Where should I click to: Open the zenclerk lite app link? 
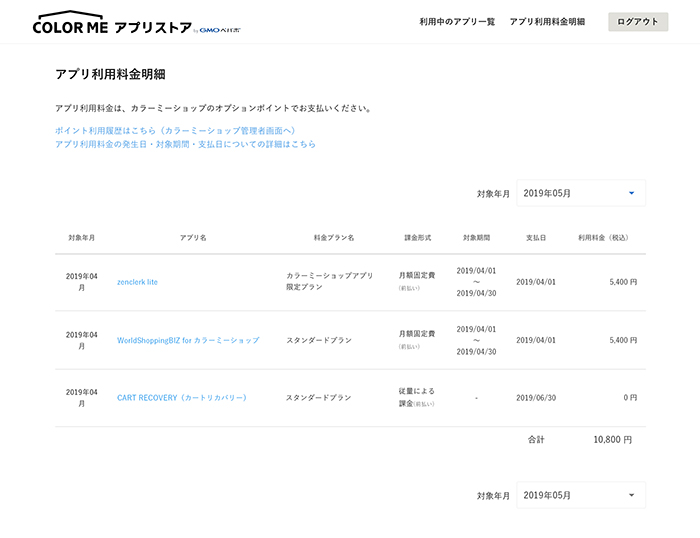coord(137,282)
